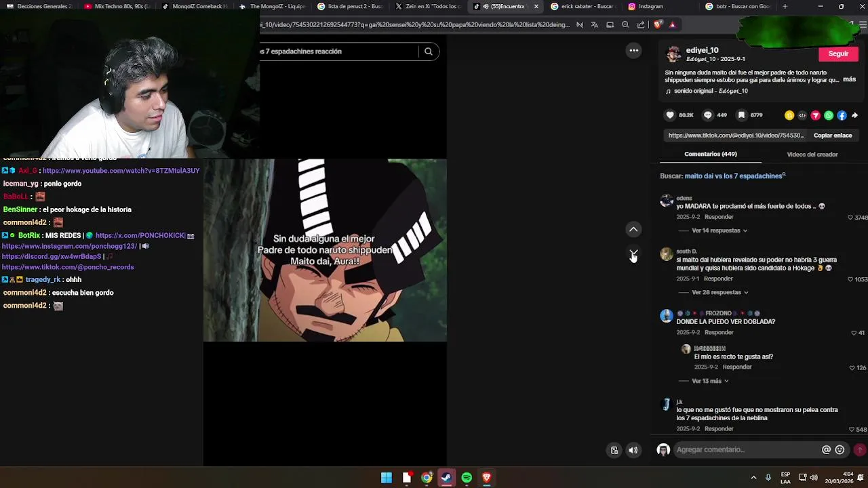
Task: Expand 'Ver 13 más' replies
Action: (x=710, y=381)
